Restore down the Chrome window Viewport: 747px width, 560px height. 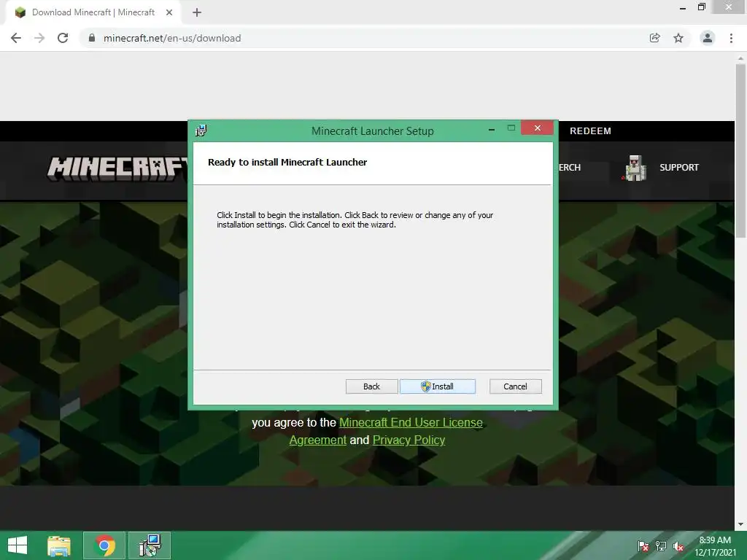[701, 7]
